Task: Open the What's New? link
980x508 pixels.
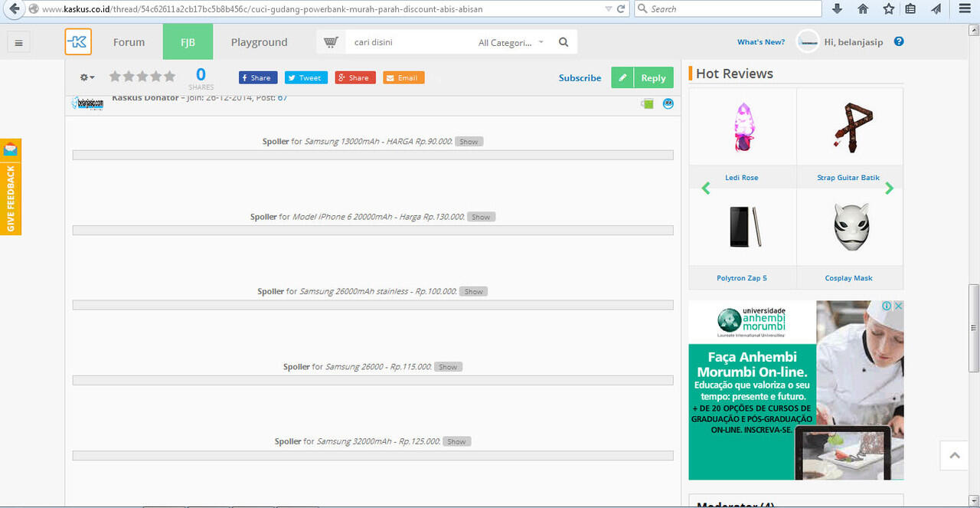Action: (761, 42)
